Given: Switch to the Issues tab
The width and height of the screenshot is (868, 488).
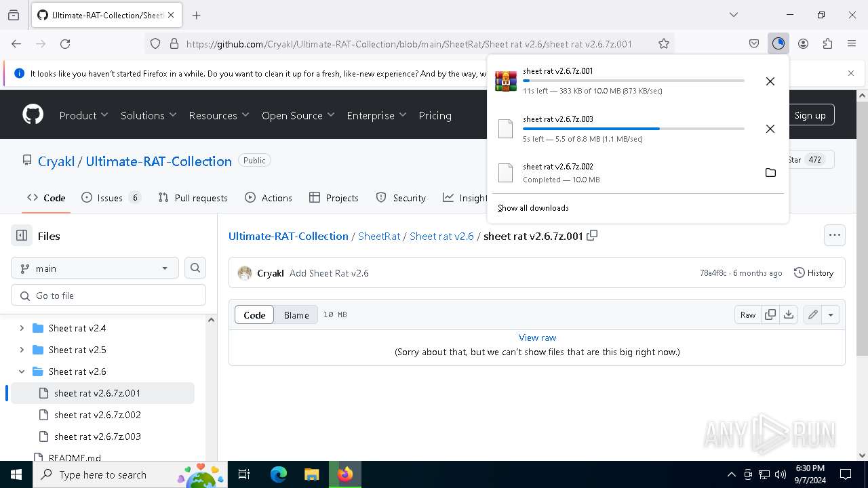Looking at the screenshot, I should pyautogui.click(x=111, y=198).
